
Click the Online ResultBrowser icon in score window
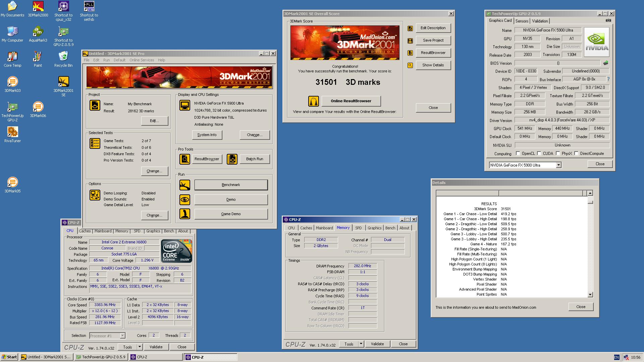(x=314, y=101)
